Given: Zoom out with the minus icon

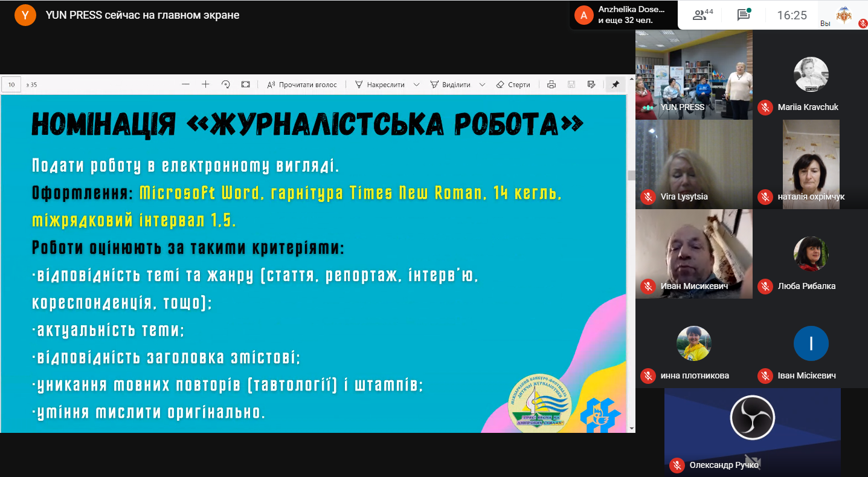Looking at the screenshot, I should click(185, 85).
